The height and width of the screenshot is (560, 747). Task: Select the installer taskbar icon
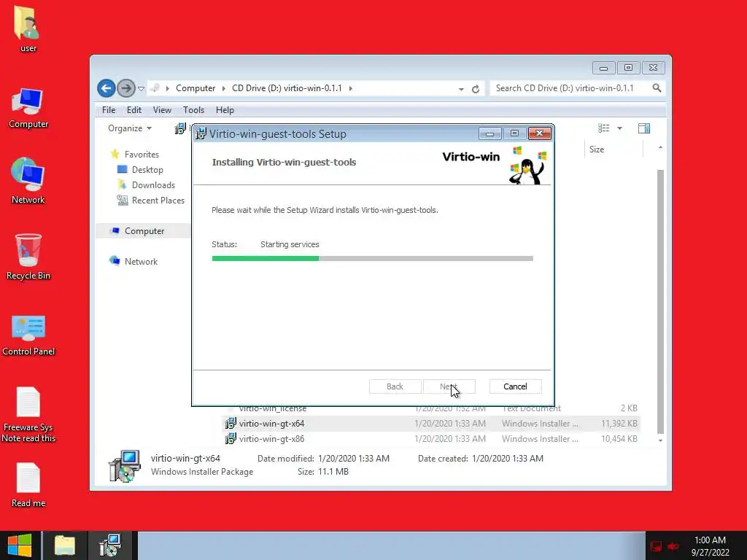[111, 545]
